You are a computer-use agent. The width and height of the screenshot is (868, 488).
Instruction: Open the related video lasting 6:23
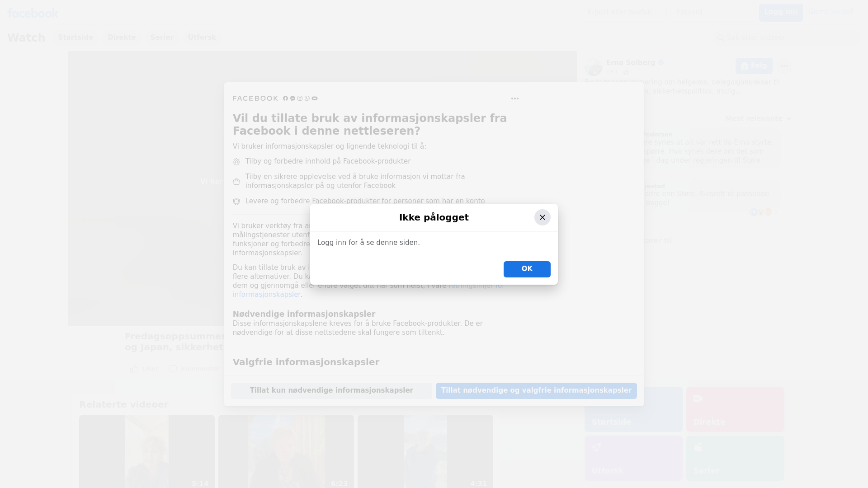point(286,451)
